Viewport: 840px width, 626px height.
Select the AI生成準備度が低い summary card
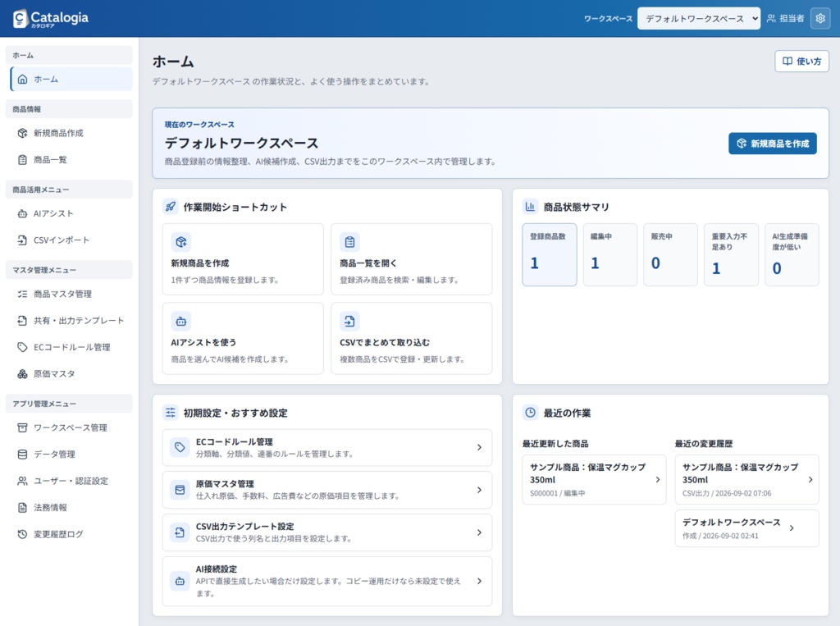point(792,254)
